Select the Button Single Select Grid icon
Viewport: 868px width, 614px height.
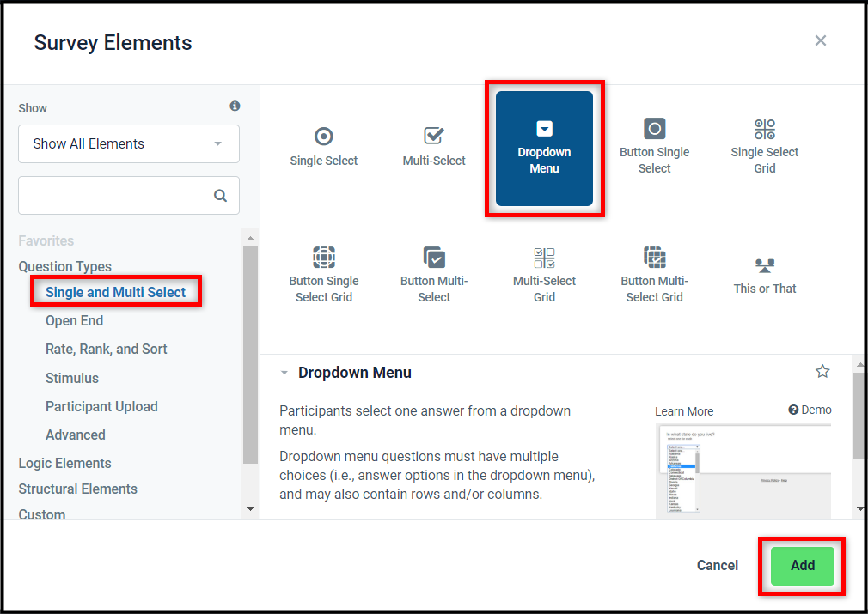point(324,258)
